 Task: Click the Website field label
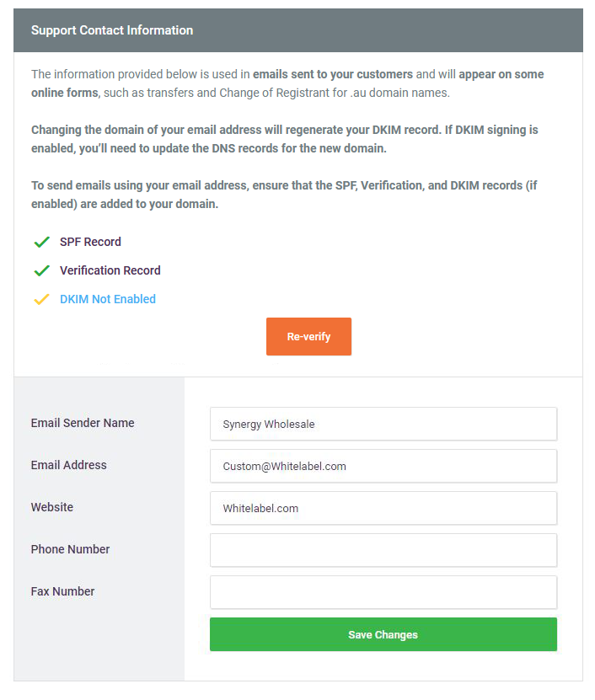[x=52, y=507]
